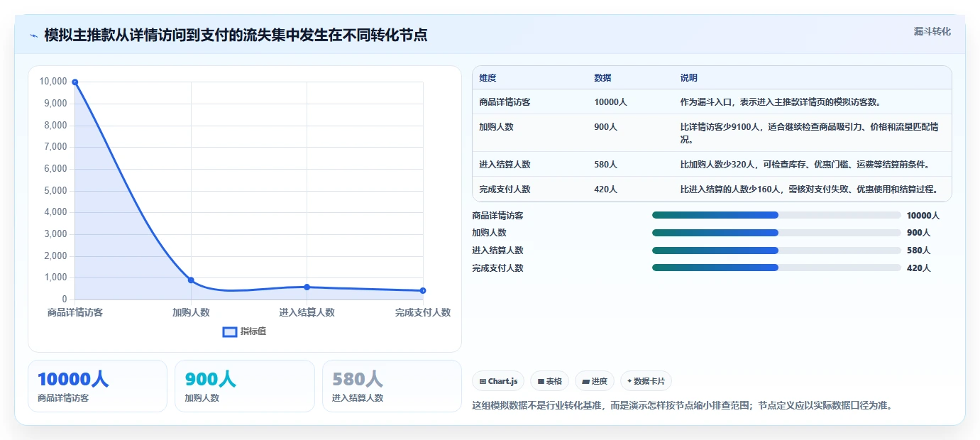The image size is (980, 440).
Task: Click the progress bar for 完成支付人数
Action: [x=776, y=268]
